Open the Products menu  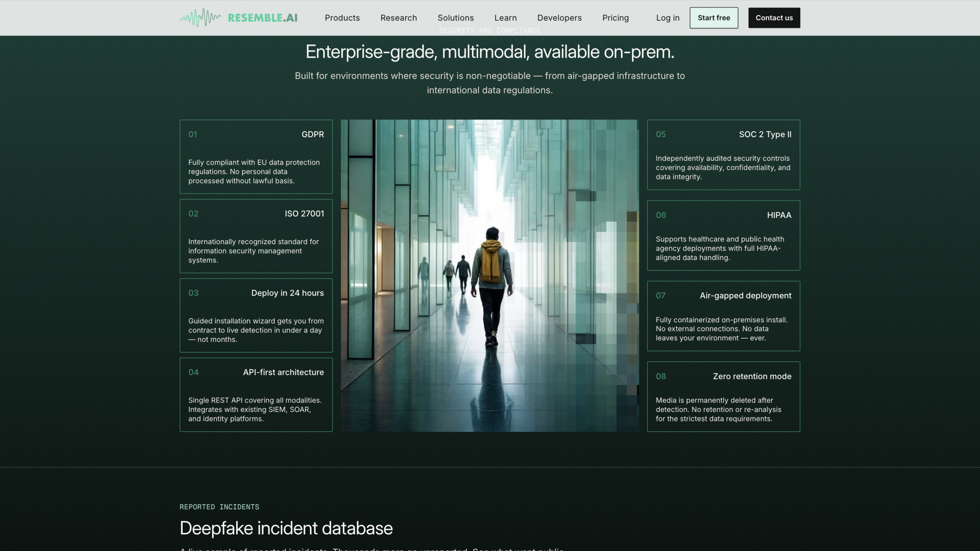pyautogui.click(x=342, y=18)
